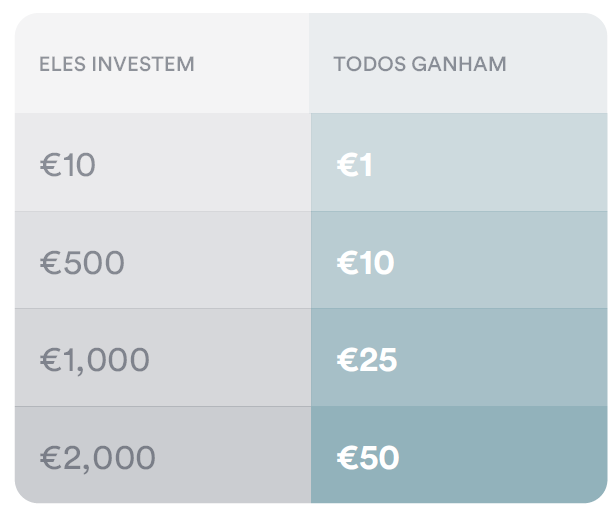Click the euro symbol in bold €1
616x514 pixels.
[x=347, y=165]
